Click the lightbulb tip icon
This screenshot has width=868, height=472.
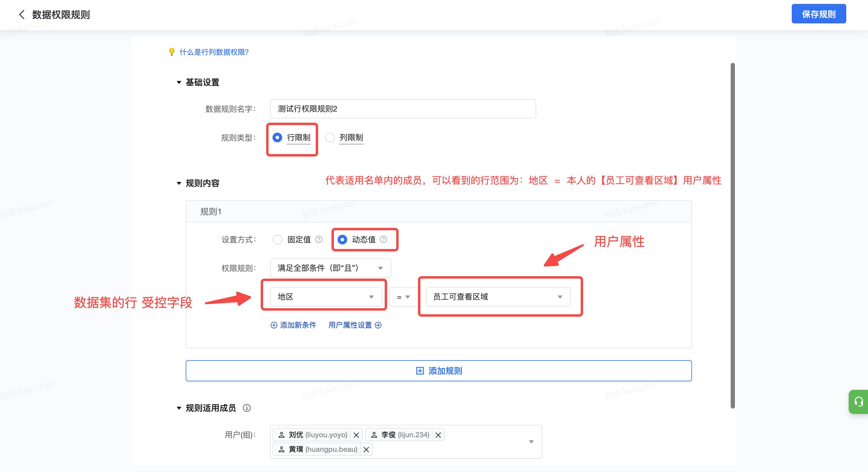click(171, 52)
